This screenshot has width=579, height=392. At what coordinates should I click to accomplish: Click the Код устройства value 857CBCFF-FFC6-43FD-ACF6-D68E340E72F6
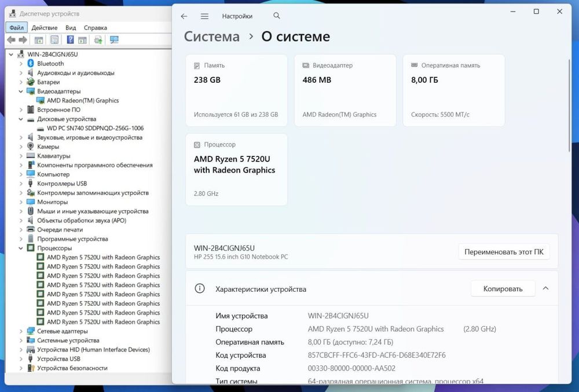(x=377, y=355)
